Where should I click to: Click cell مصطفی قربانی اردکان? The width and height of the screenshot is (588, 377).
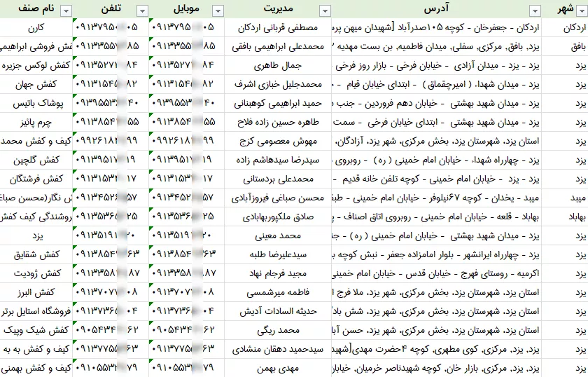point(278,27)
